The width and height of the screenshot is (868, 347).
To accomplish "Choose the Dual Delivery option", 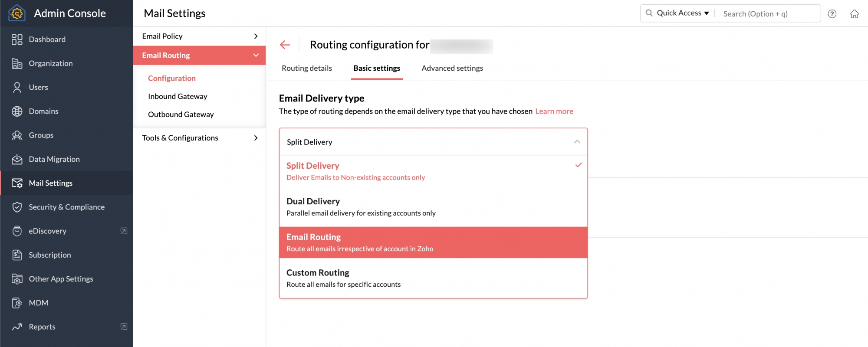I will (433, 207).
